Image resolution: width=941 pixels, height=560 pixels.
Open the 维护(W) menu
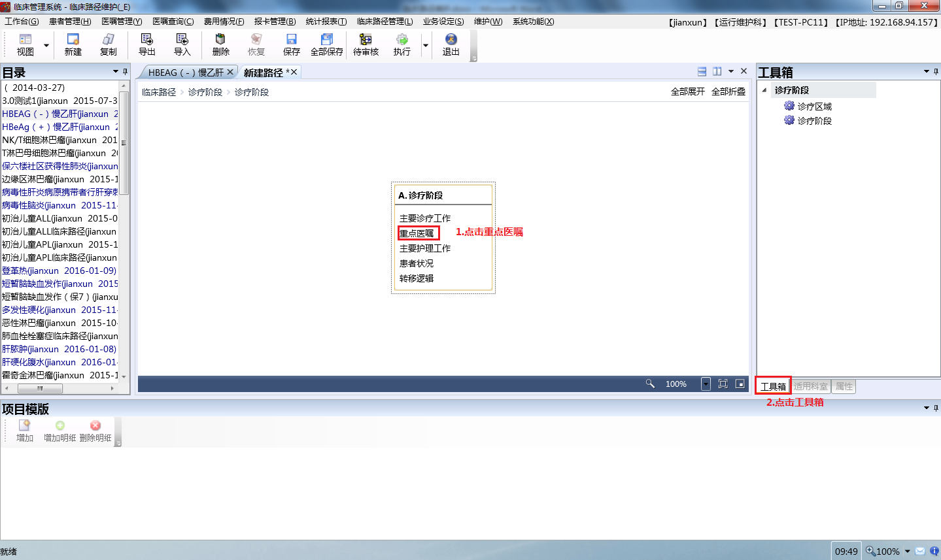point(488,22)
